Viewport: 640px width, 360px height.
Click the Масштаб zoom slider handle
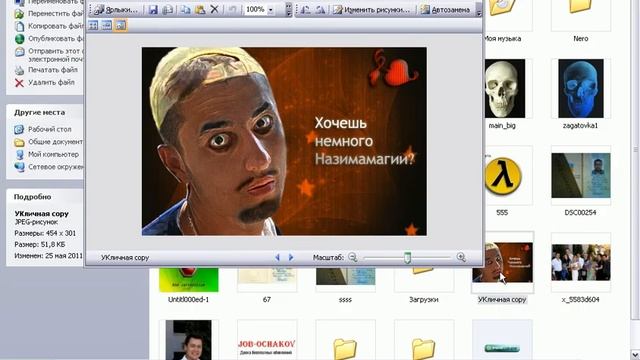pyautogui.click(x=407, y=258)
